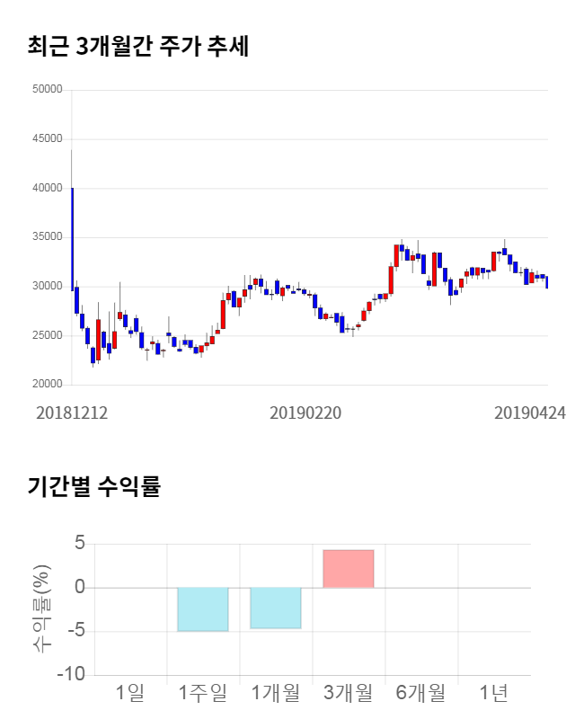Select the 1일 period label
Viewport: 575px width, 728px height.
tap(129, 693)
